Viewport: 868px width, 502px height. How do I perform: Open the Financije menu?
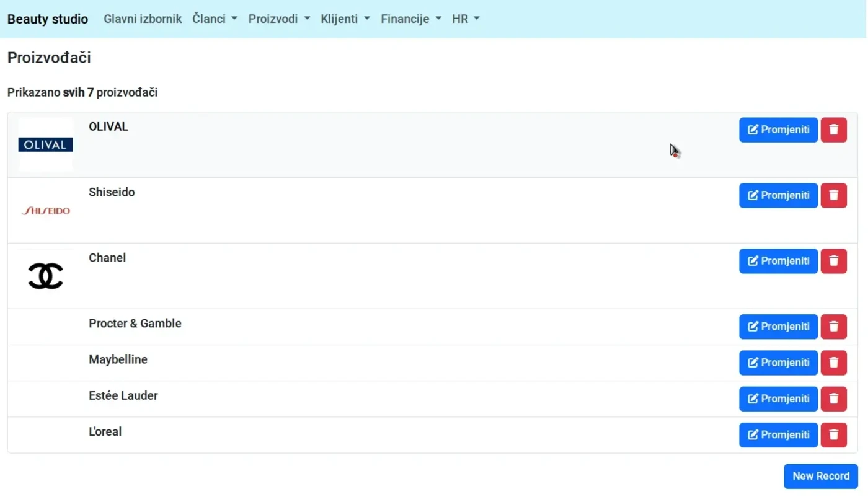tap(410, 19)
